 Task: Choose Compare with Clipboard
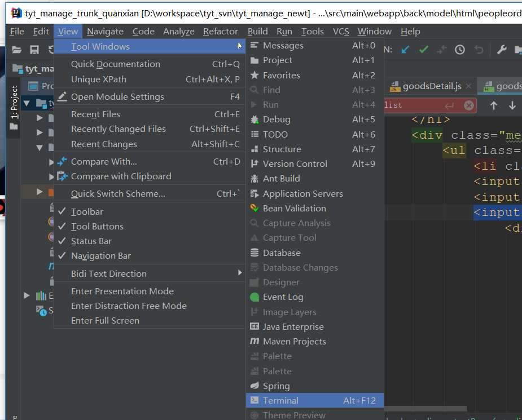pos(150,176)
